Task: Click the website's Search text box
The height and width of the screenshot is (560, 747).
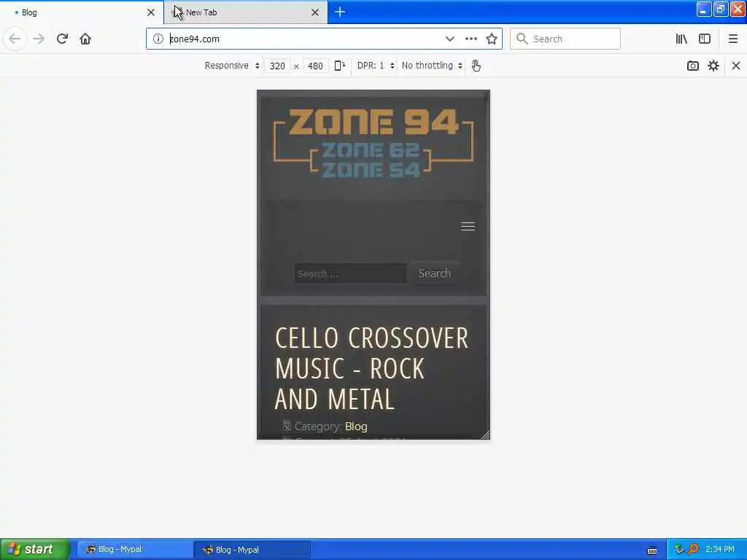Action: tap(350, 274)
